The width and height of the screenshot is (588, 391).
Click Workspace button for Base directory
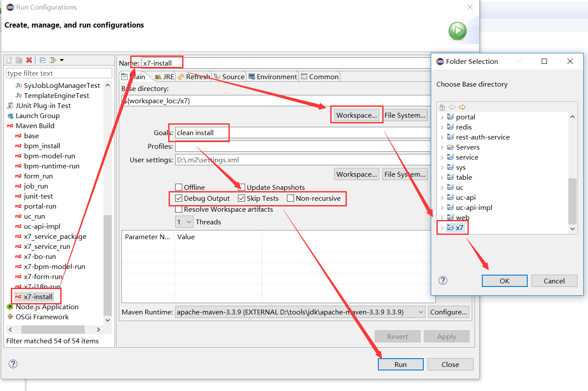[x=356, y=115]
